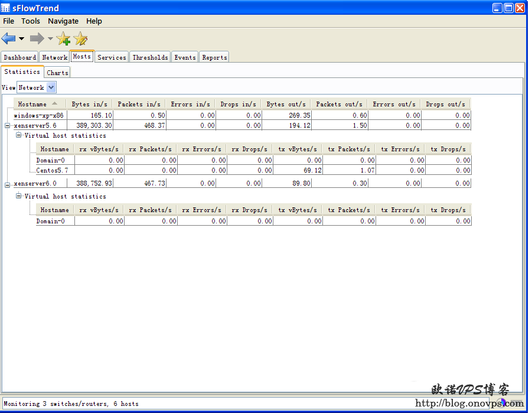Open the View Network combo box
Image resolution: width=532 pixels, height=413 pixels.
pyautogui.click(x=51, y=87)
